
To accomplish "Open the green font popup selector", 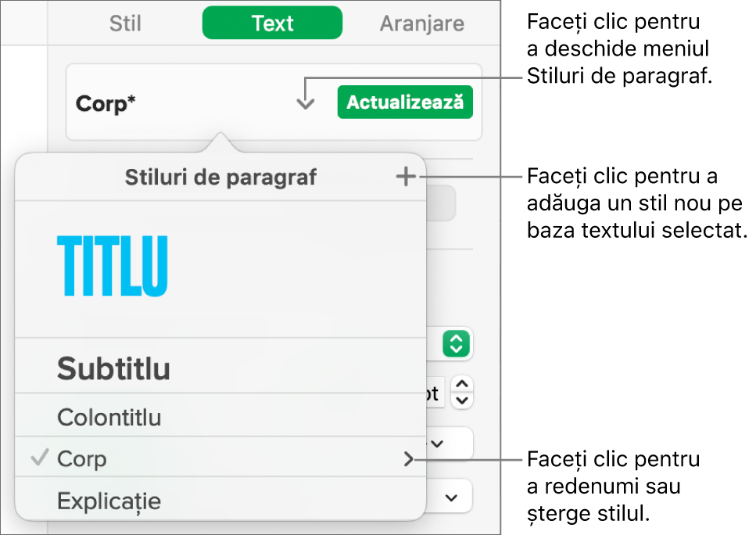I will [x=456, y=344].
